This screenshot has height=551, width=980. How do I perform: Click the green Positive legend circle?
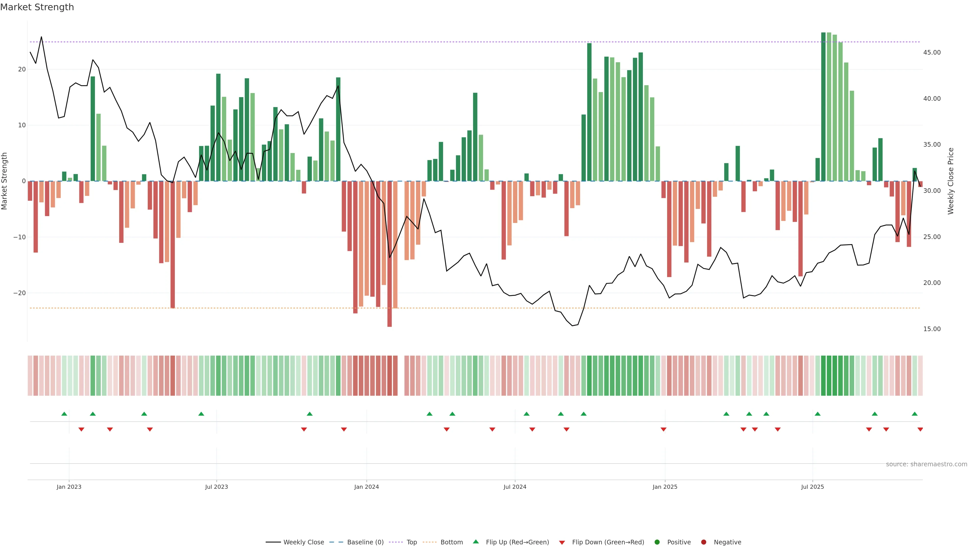tap(657, 542)
